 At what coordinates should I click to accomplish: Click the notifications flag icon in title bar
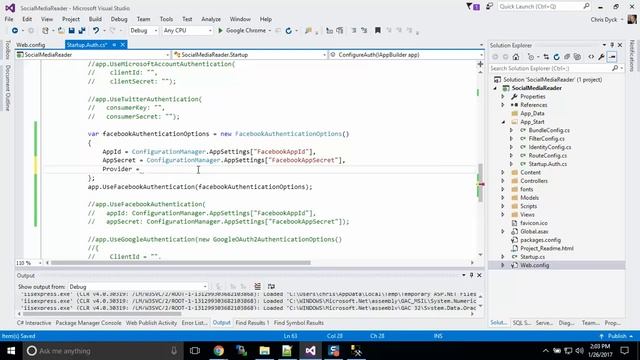tap(473, 7)
